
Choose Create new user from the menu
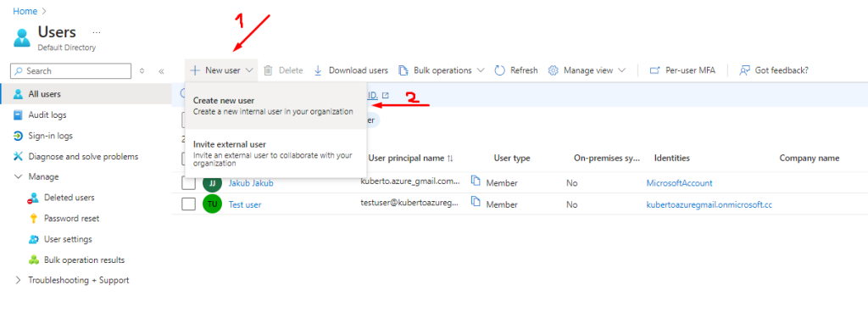(x=275, y=106)
